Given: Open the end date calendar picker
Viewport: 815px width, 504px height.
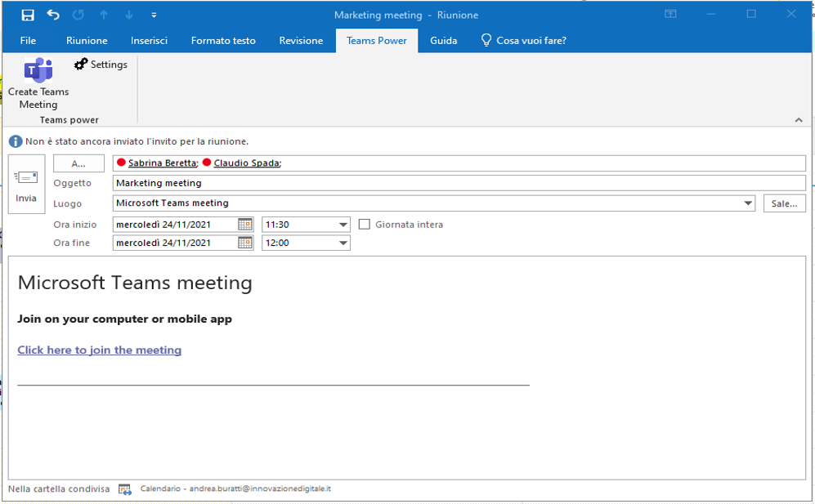Looking at the screenshot, I should [x=244, y=243].
